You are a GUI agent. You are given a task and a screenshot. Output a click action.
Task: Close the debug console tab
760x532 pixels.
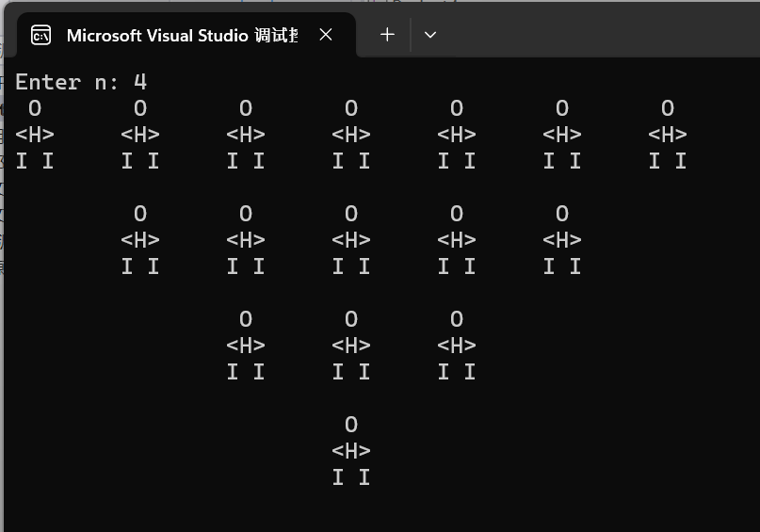click(326, 35)
